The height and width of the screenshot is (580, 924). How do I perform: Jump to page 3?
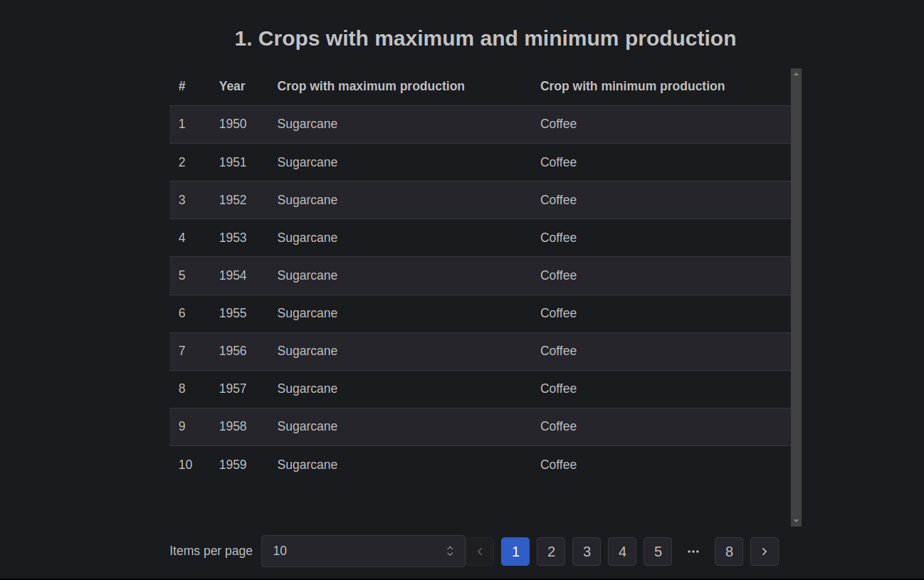coord(587,552)
